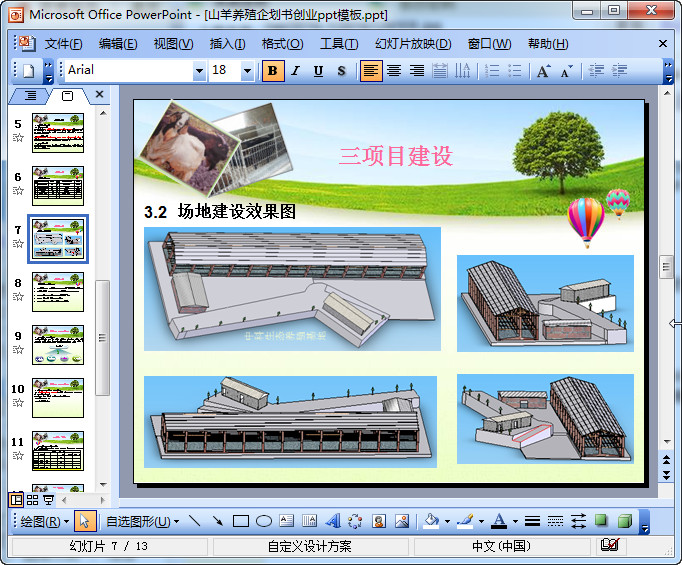Open the 编辑(E) menu

coord(118,44)
